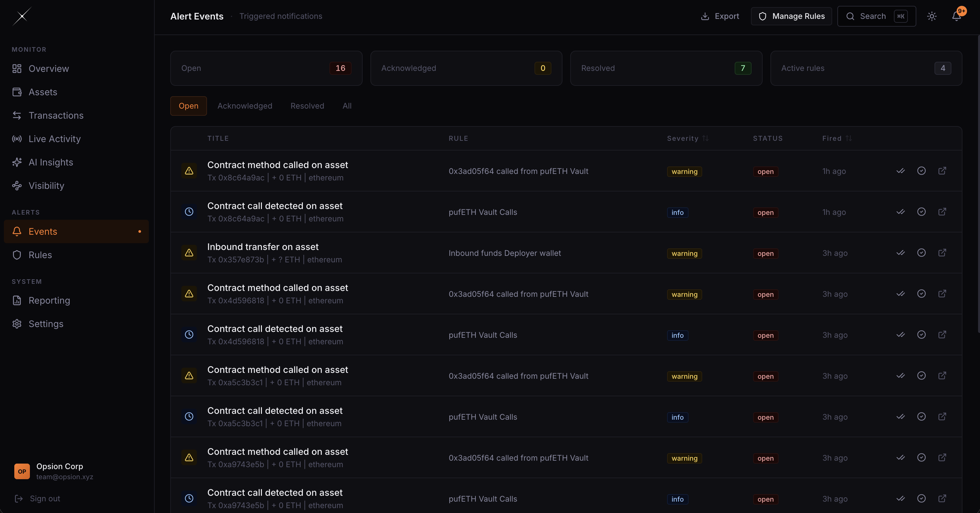980x513 pixels.
Task: Sign out of the Opsion Corp account
Action: 45,499
